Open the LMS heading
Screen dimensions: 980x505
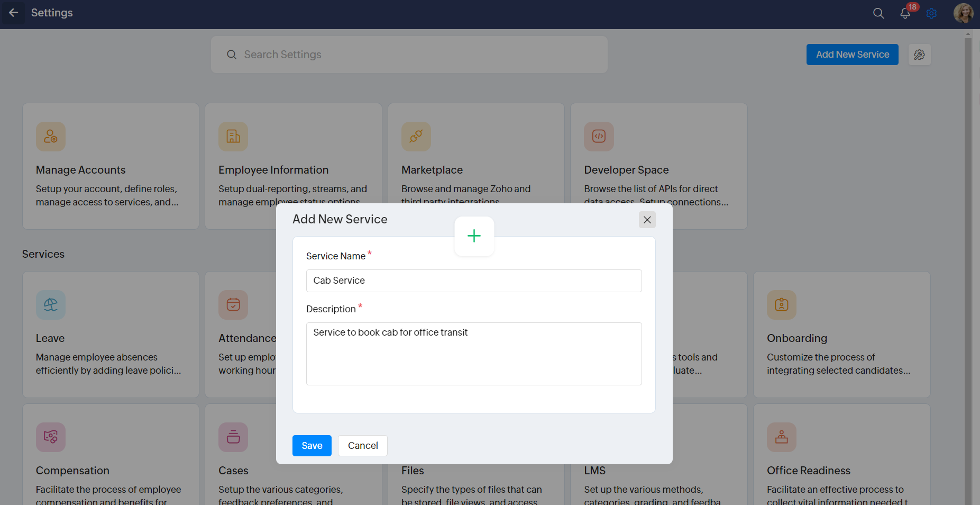tap(595, 471)
